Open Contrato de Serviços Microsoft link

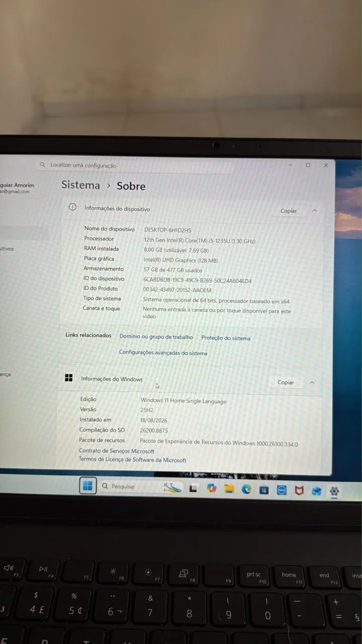[117, 451]
